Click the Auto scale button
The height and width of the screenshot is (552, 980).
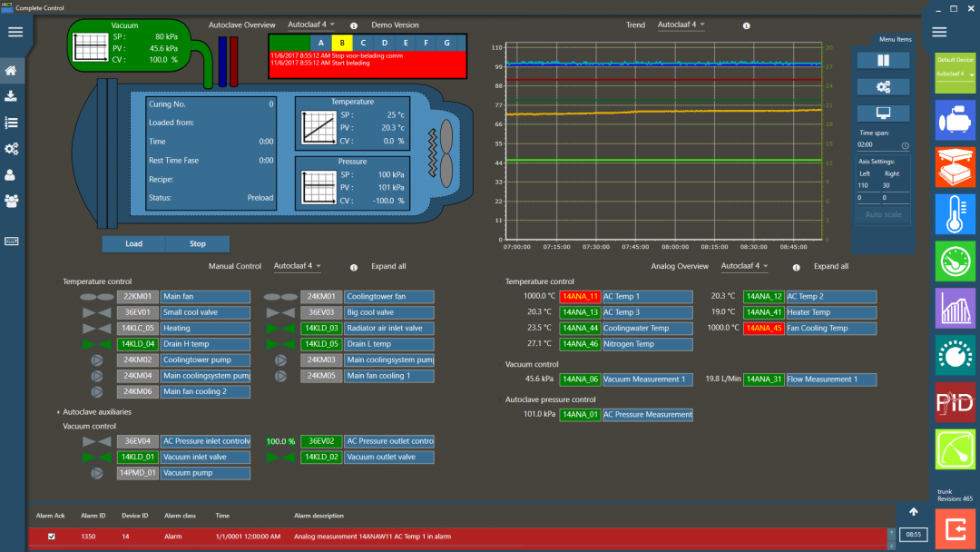click(x=882, y=212)
